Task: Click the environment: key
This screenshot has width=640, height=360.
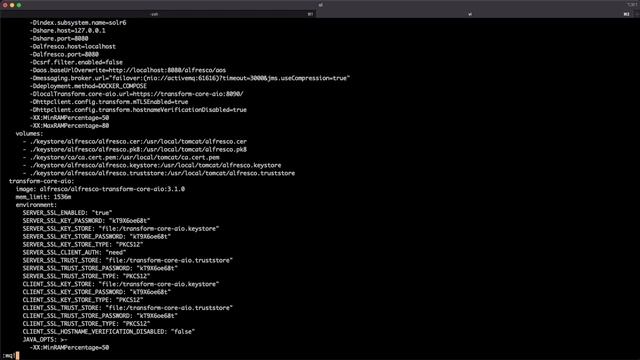Action: 36,205
